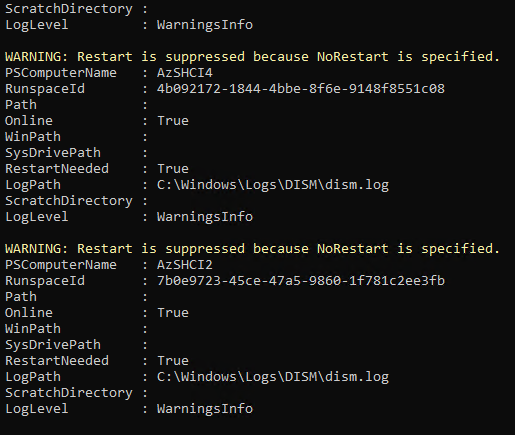
Task: Click PSComputerName label above AzSHCI4 RunspaceId
Action: (x=61, y=73)
